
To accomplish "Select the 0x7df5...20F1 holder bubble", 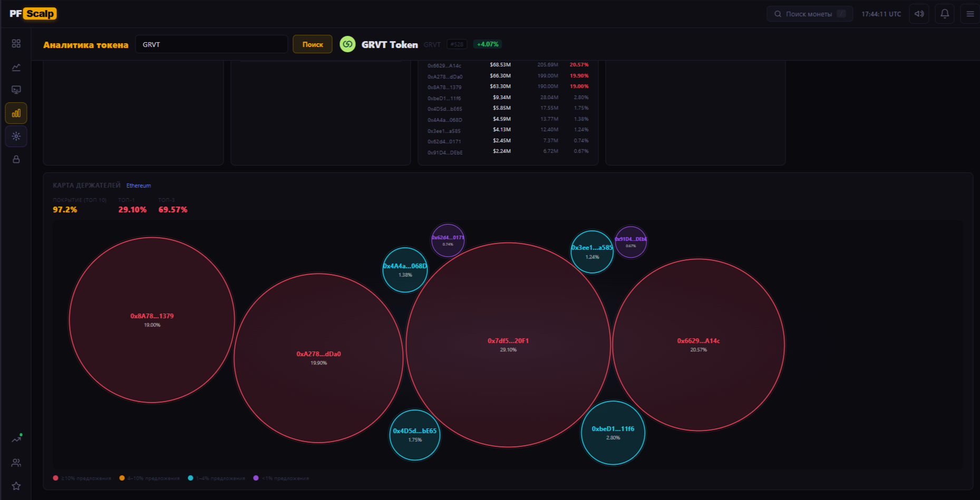I will coord(508,345).
